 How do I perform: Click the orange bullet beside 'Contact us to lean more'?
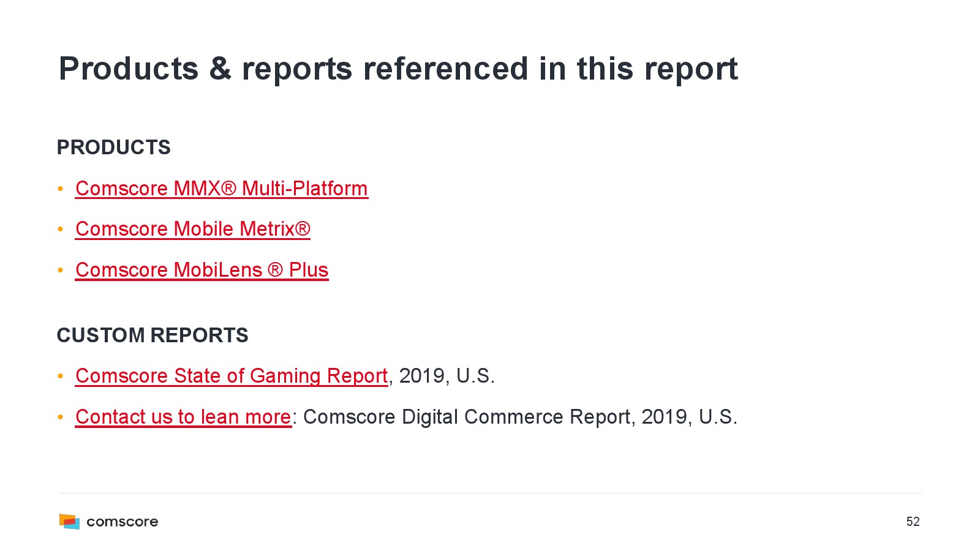pyautogui.click(x=61, y=417)
